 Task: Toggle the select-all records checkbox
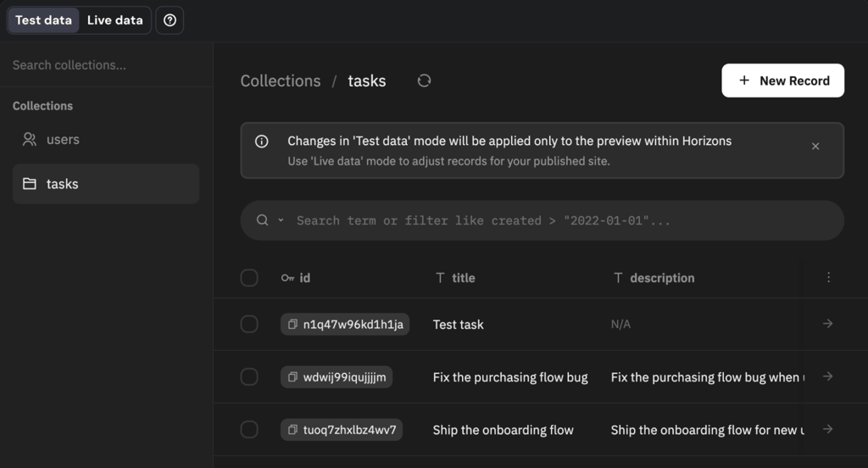(249, 277)
